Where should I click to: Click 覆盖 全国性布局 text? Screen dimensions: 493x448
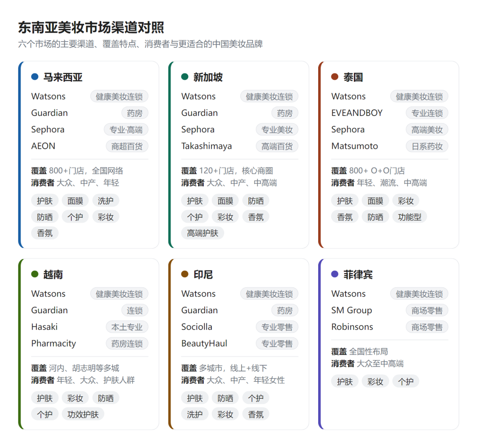point(360,352)
